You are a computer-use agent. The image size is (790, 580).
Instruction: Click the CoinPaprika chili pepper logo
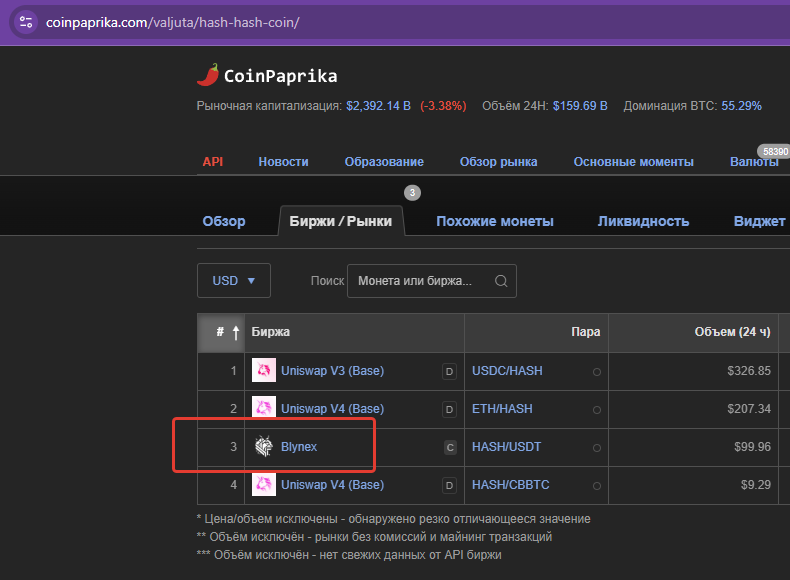click(x=208, y=75)
